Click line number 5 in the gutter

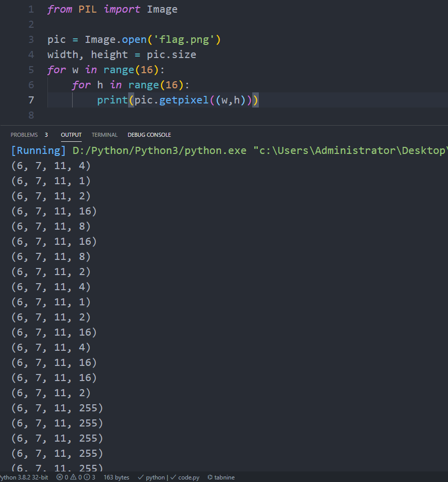click(31, 70)
